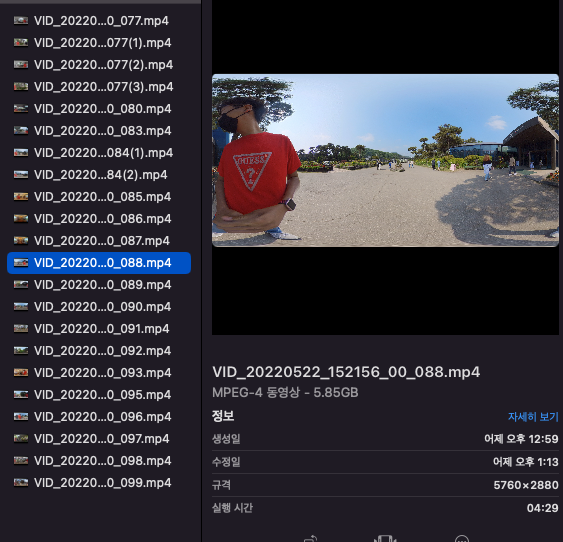Select file VID_20220...0_098.mp4
Image resolution: width=563 pixels, height=542 pixels.
click(99, 461)
